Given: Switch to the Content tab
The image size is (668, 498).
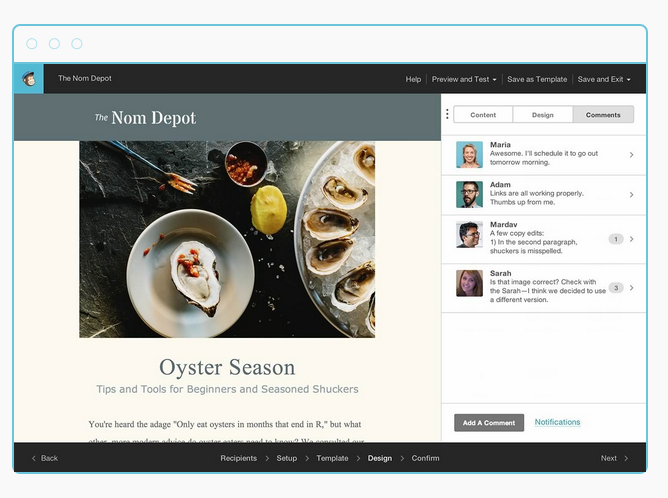Looking at the screenshot, I should [483, 115].
